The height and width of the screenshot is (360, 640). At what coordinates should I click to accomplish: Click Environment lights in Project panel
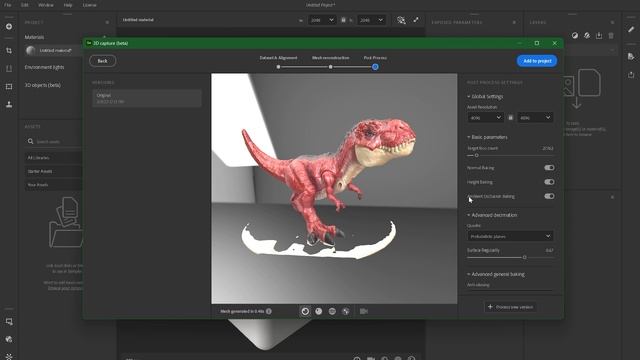44,67
